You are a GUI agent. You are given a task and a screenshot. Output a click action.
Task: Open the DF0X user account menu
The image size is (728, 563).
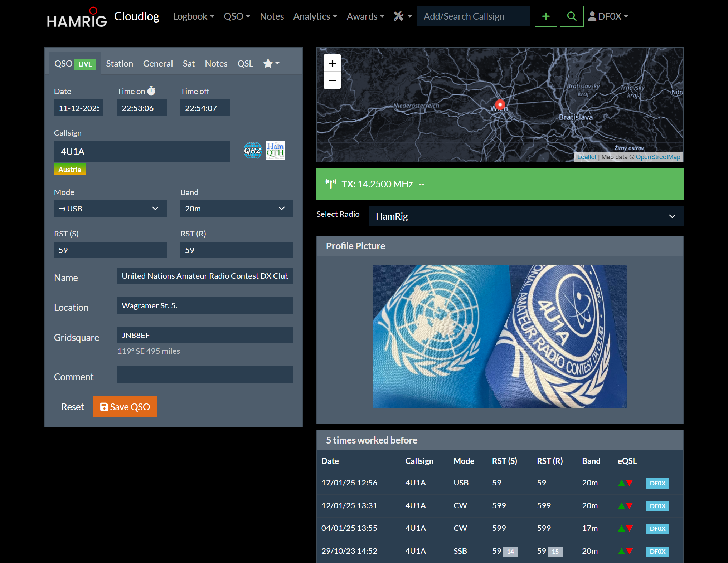point(608,16)
